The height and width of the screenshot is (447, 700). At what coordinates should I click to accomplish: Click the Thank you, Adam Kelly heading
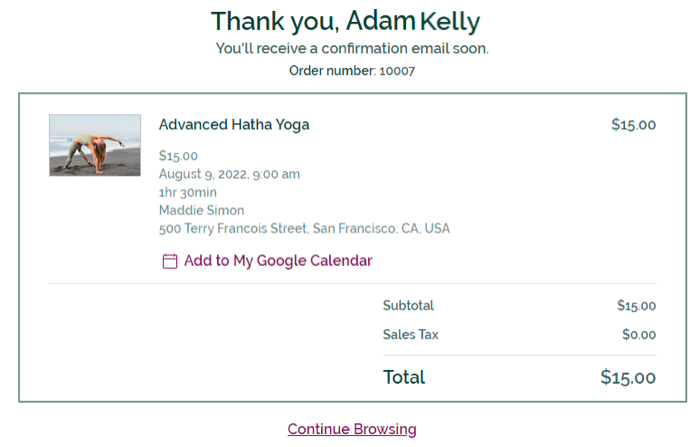(x=346, y=21)
